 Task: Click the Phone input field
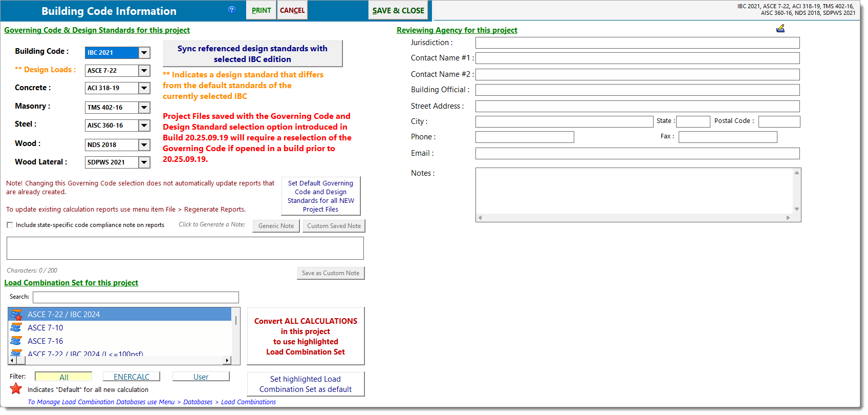pyautogui.click(x=525, y=137)
